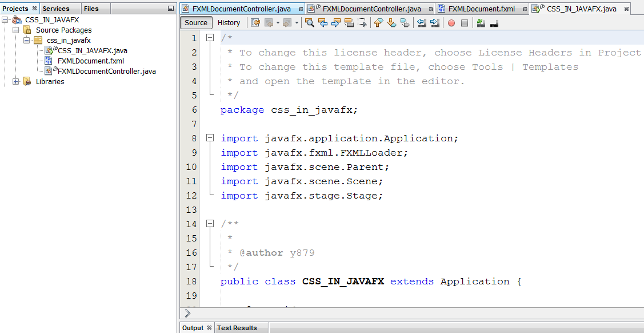
Task: Click the Next Bookmark icon
Action: tap(391, 22)
